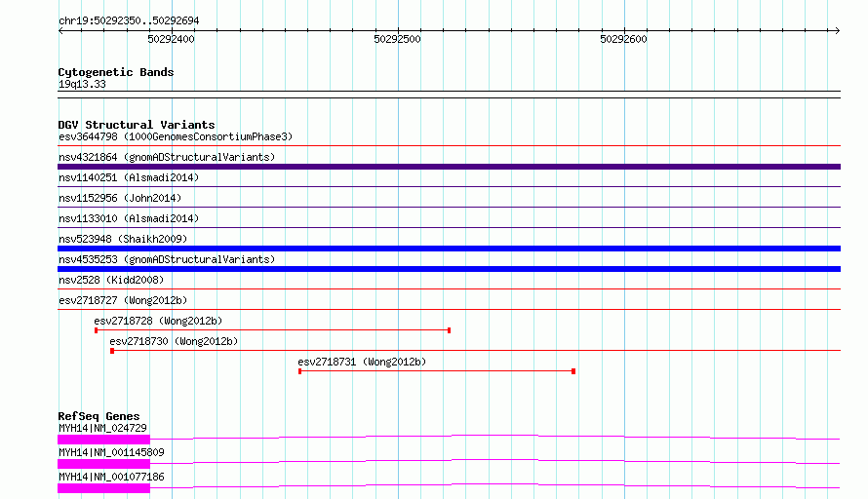Click the magenta exon block of NM_001145809

[103, 464]
